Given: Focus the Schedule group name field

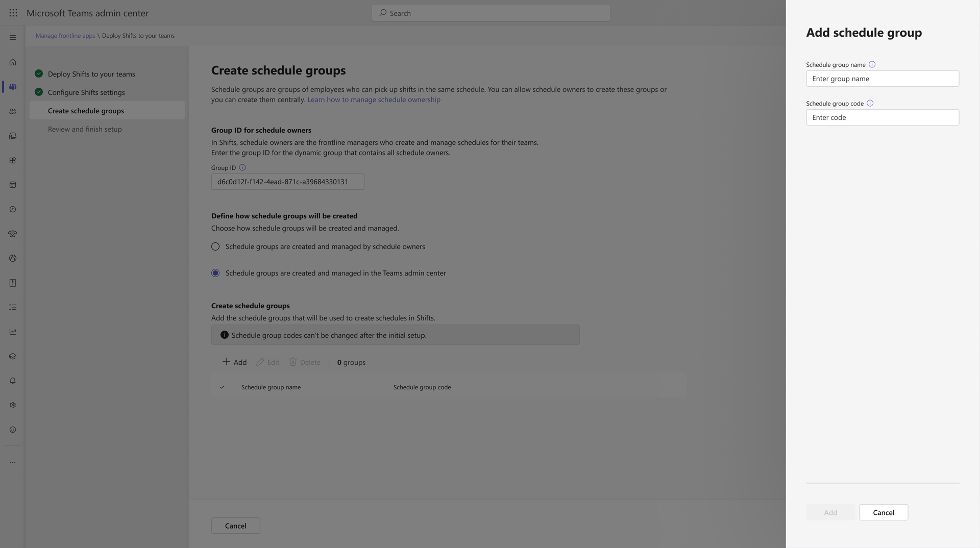Looking at the screenshot, I should coord(883,79).
